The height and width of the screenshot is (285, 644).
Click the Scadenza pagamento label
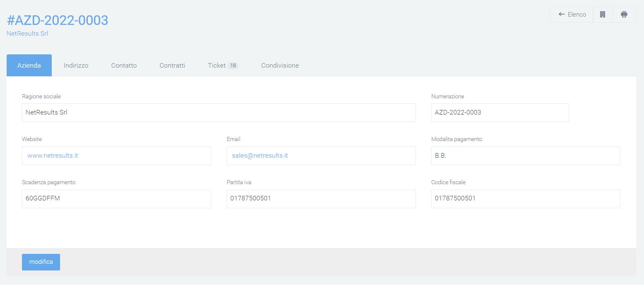49,182
